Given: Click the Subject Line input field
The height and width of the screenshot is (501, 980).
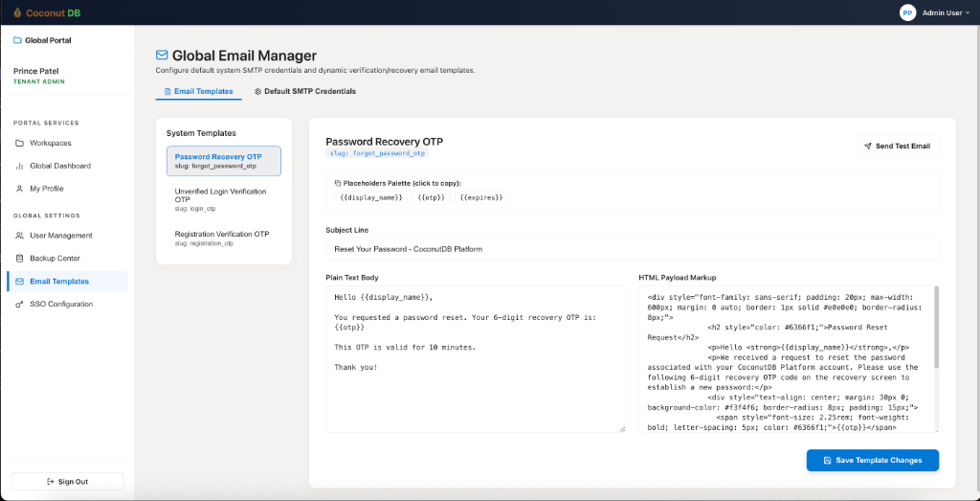Looking at the screenshot, I should pos(633,249).
